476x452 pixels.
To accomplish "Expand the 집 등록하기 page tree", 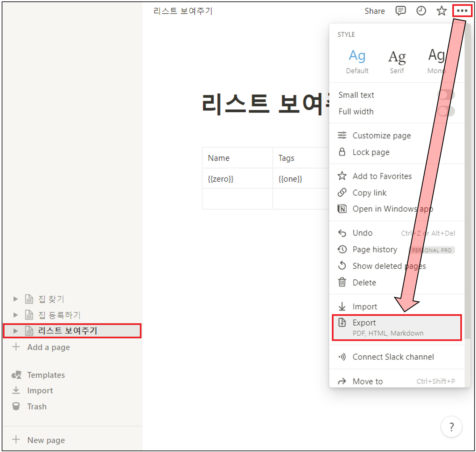I will [x=16, y=315].
